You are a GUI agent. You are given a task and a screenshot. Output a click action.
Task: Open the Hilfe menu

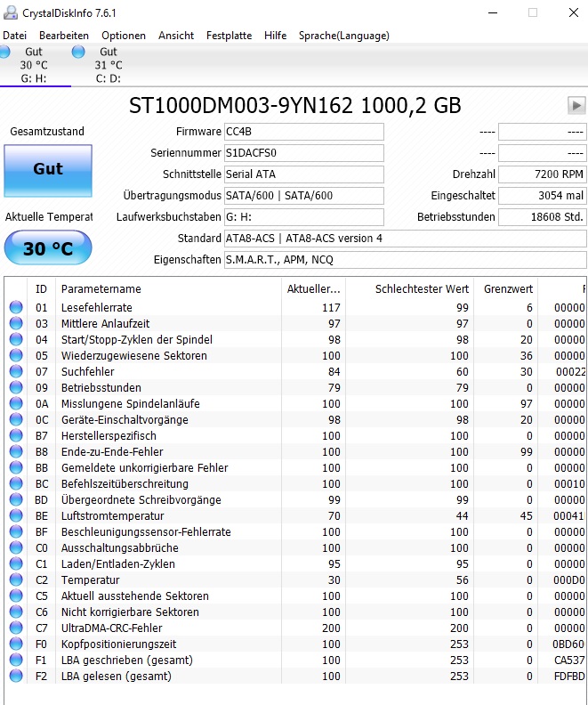(276, 36)
